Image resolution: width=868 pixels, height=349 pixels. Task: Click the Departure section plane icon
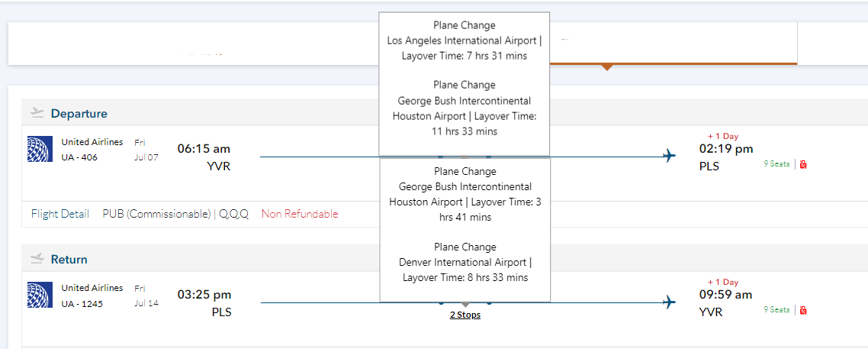click(37, 113)
